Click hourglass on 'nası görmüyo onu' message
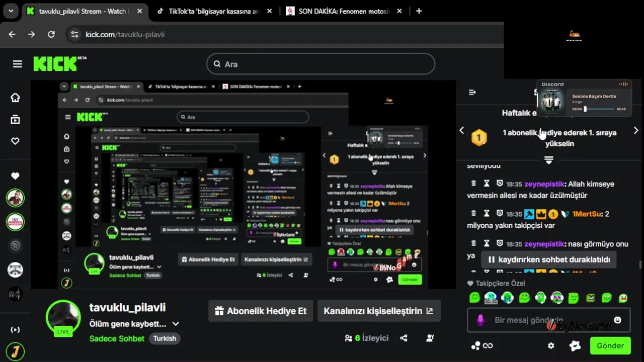Viewport: 644px width, 362px height. pos(487,244)
